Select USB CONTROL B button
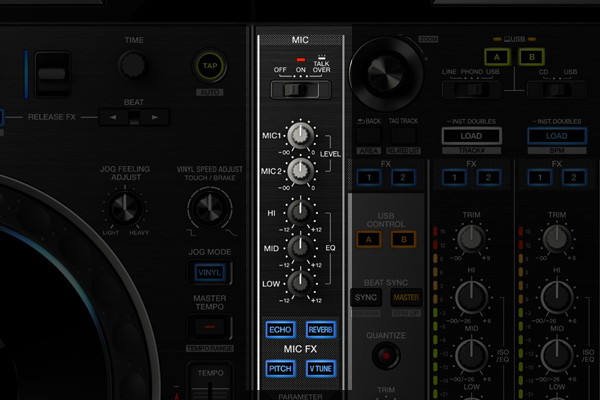The width and height of the screenshot is (600, 400). (403, 240)
